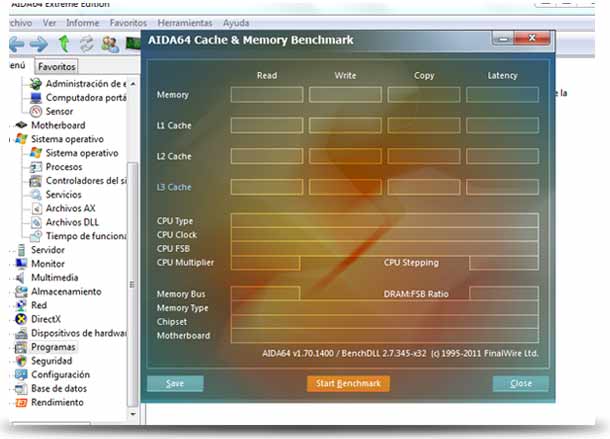Select Sistema operativo parent node
Image resolution: width=610 pixels, height=439 pixels.
(x=67, y=139)
